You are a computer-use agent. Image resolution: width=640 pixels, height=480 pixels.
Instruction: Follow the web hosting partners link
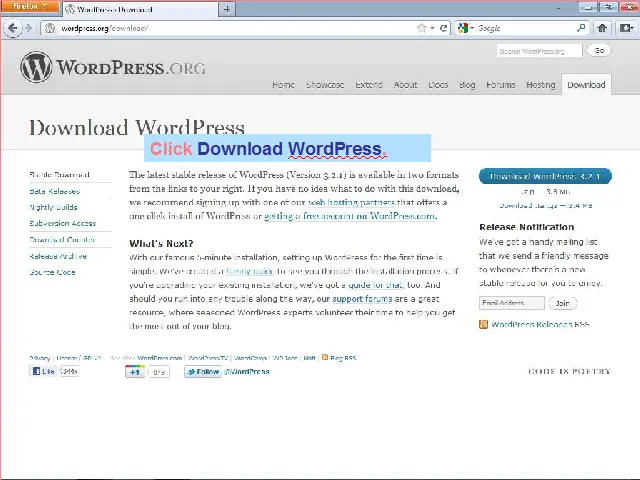click(351, 202)
